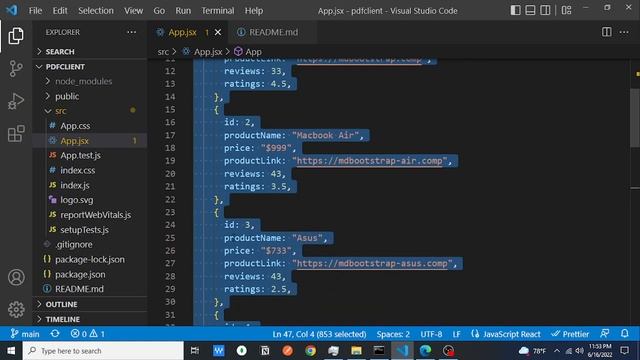Screen dimensions: 640x360
Task: Open the View menu
Action: click(x=133, y=11)
